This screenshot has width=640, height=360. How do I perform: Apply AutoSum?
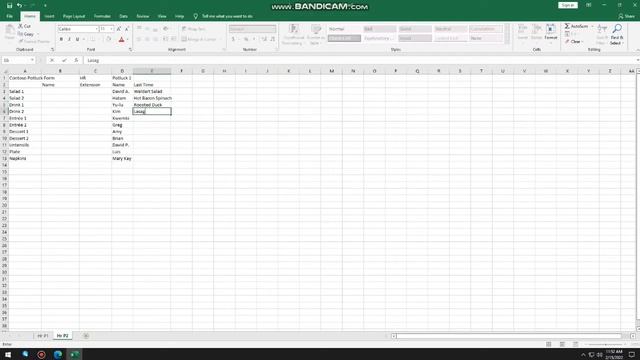click(x=576, y=26)
